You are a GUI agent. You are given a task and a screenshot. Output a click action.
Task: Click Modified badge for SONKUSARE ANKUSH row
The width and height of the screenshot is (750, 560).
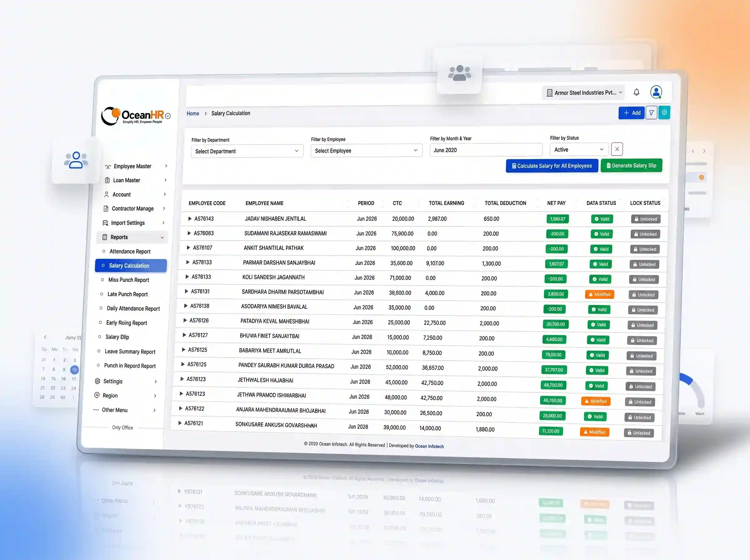click(x=594, y=432)
